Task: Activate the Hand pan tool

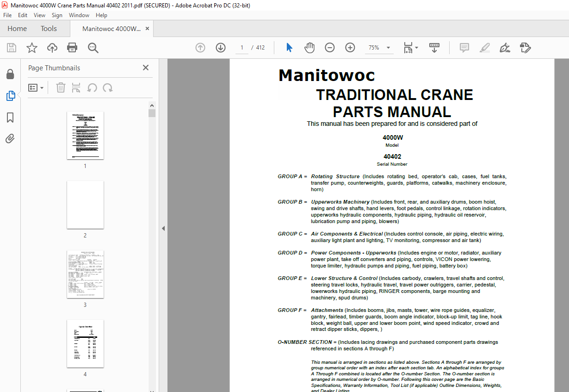Action: tap(309, 48)
